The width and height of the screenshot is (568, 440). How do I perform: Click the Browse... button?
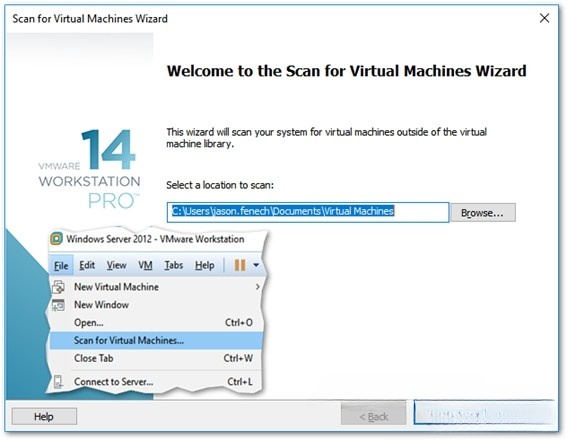coord(483,213)
